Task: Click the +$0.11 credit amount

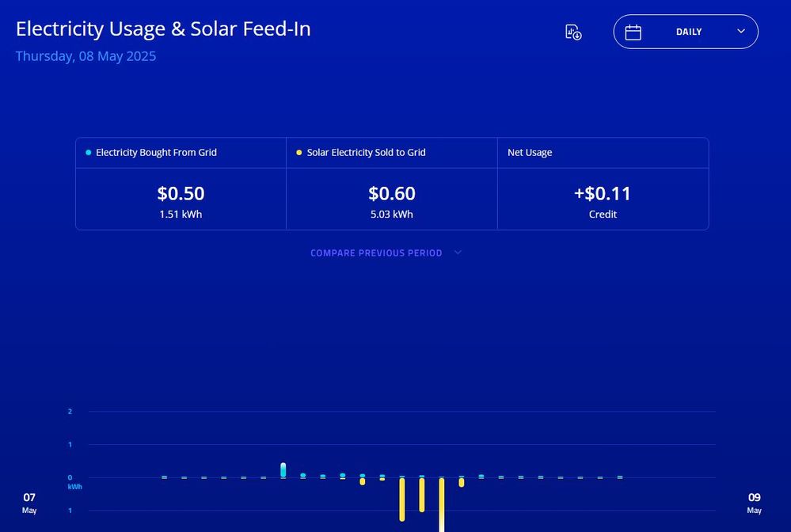Action: tap(603, 194)
